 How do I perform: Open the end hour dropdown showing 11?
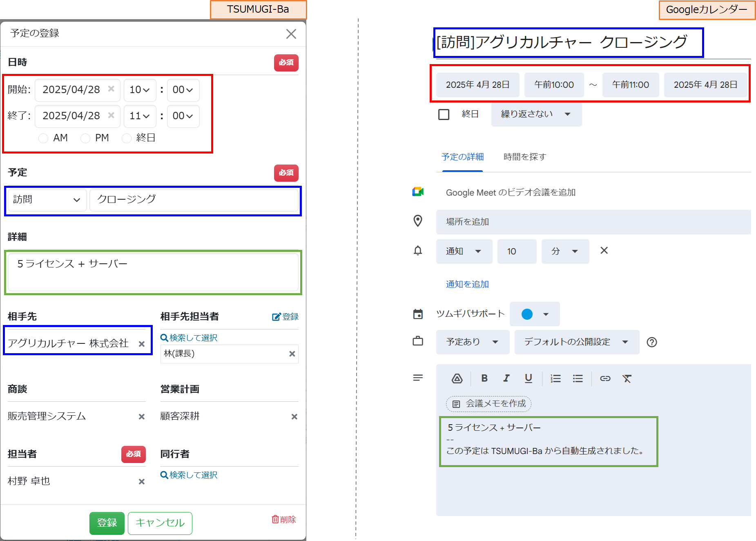[140, 116]
